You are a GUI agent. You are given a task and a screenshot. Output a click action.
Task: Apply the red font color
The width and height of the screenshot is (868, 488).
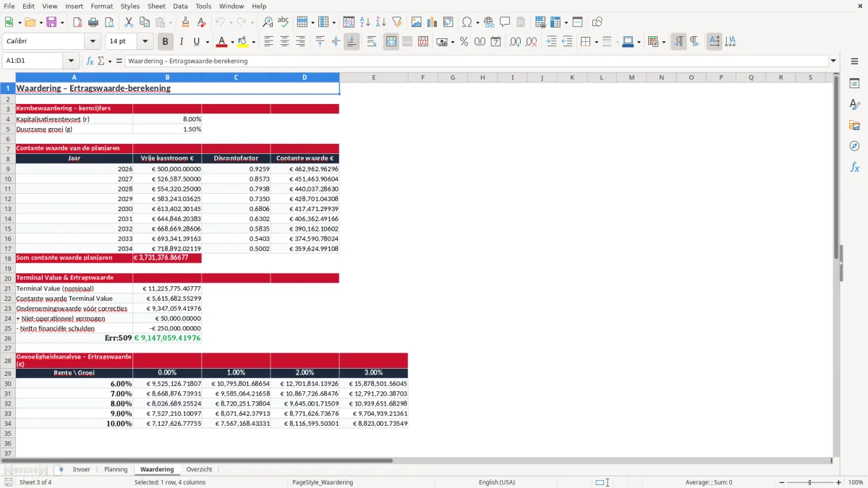(221, 42)
